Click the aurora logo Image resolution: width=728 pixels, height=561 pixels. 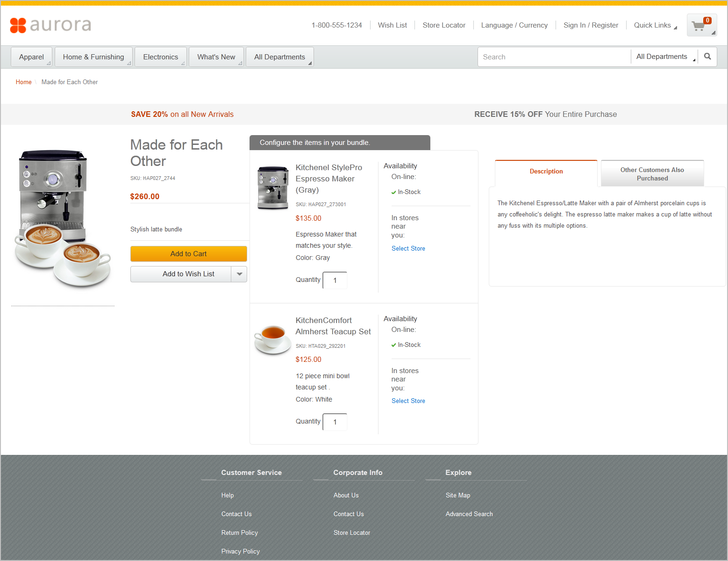tap(49, 25)
